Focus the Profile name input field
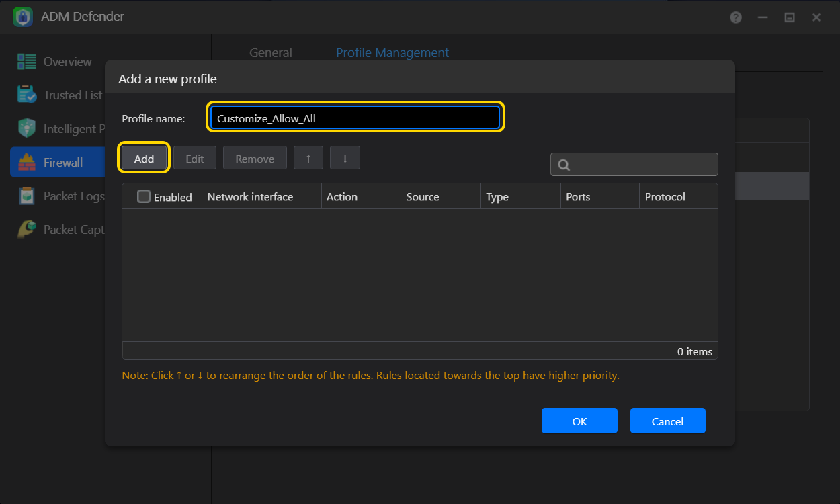840x504 pixels. coord(355,118)
